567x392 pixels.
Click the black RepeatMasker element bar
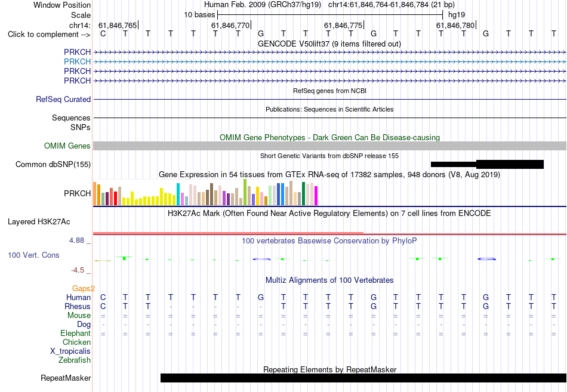(x=363, y=378)
